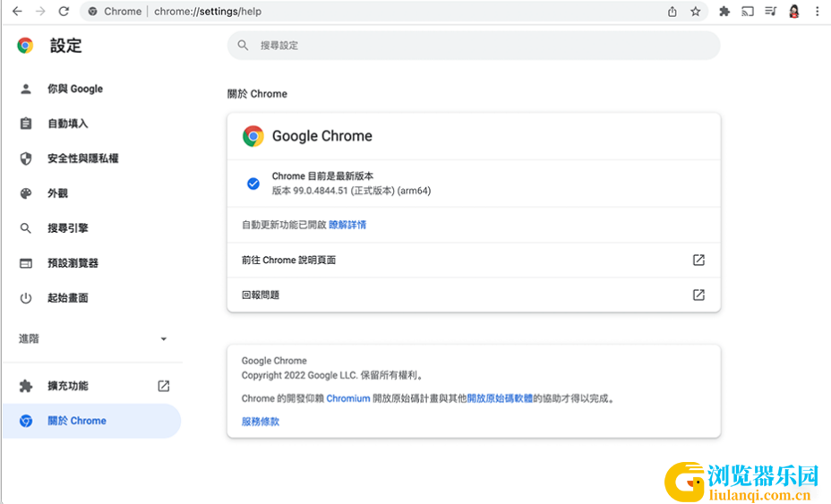Reload the page with the refresh icon

pyautogui.click(x=64, y=11)
